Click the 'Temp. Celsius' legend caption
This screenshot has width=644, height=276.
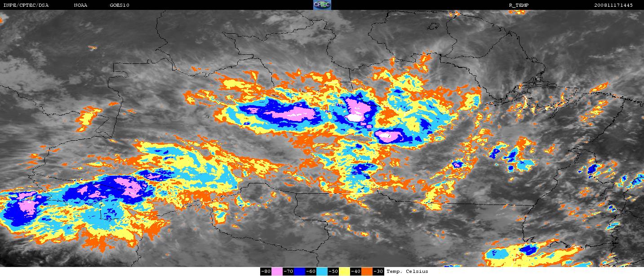click(x=407, y=272)
